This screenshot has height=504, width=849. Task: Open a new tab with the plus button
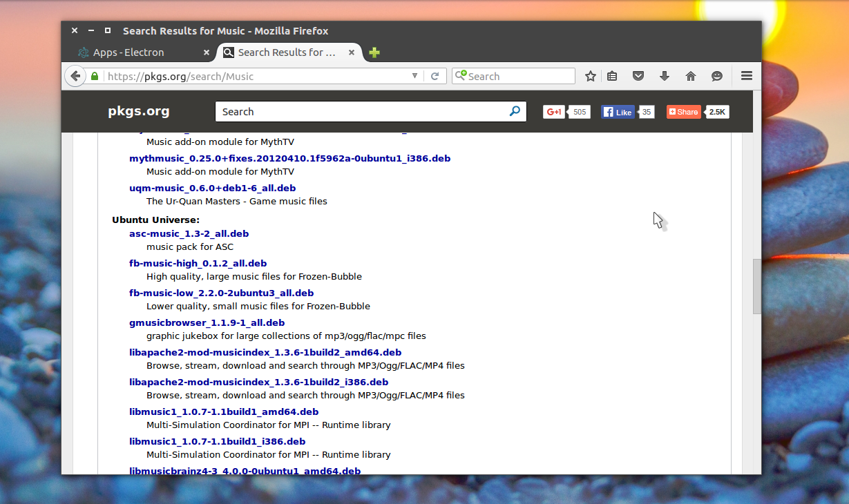click(374, 52)
